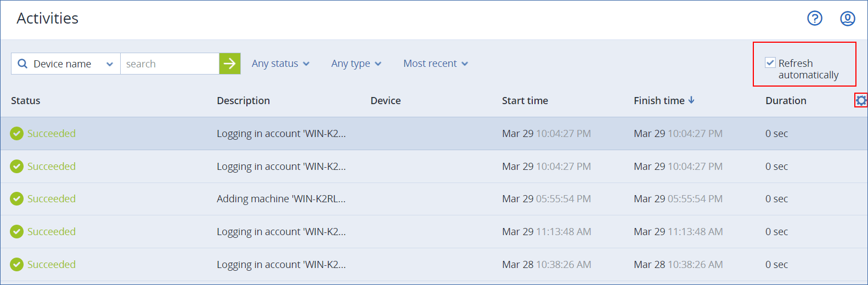This screenshot has height=285, width=868.
Task: Click the magnifying glass search icon
Action: (x=22, y=64)
